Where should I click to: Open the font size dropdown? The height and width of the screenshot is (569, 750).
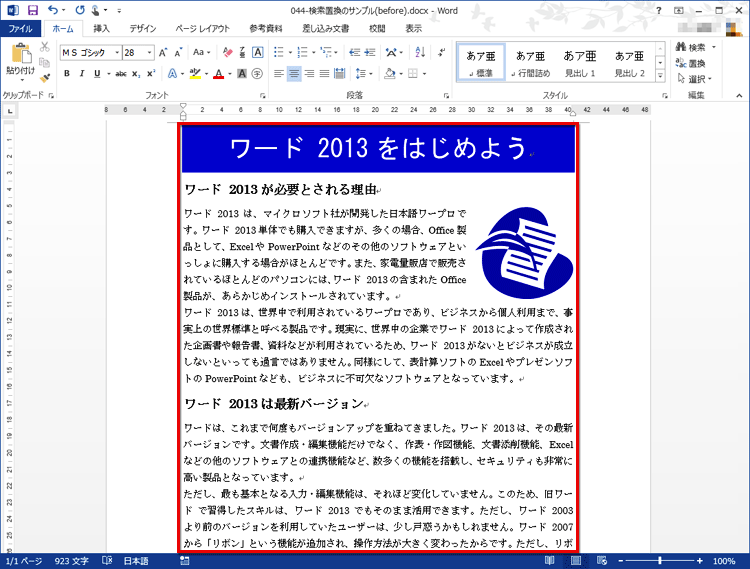click(x=150, y=53)
